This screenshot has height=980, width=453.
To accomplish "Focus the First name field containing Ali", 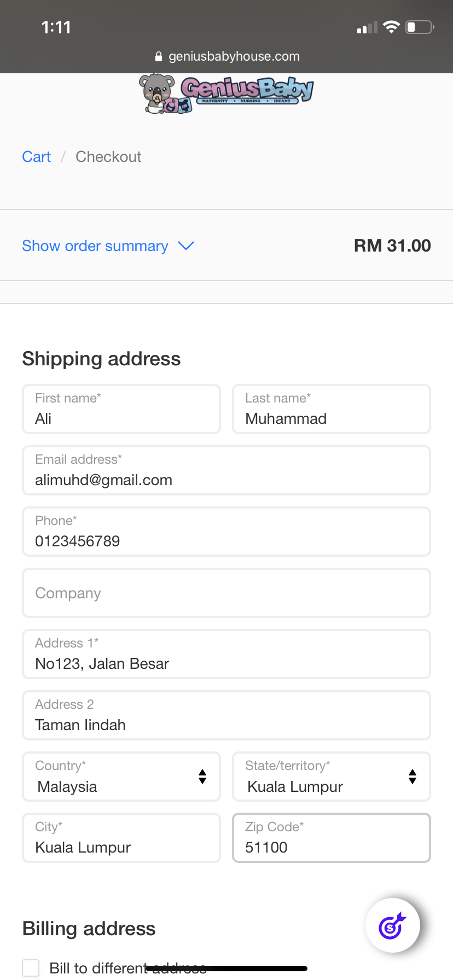I will coord(121,409).
